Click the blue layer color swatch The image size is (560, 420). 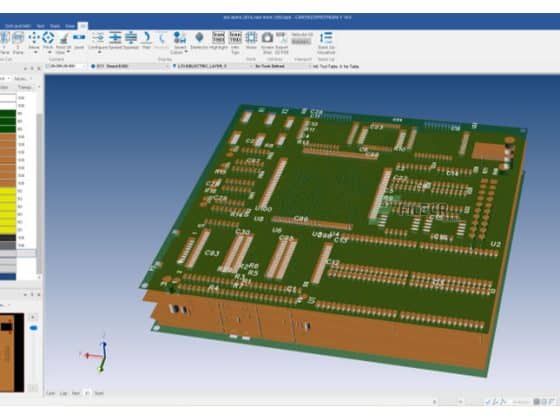(8, 276)
